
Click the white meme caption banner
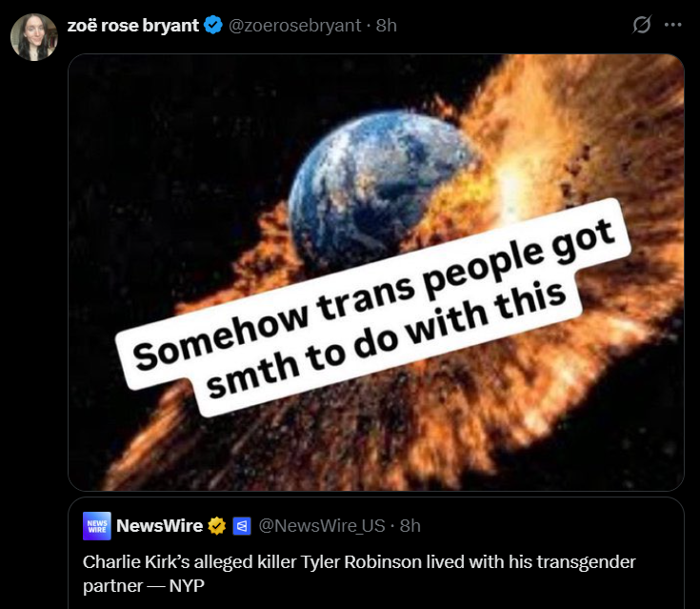point(372,308)
